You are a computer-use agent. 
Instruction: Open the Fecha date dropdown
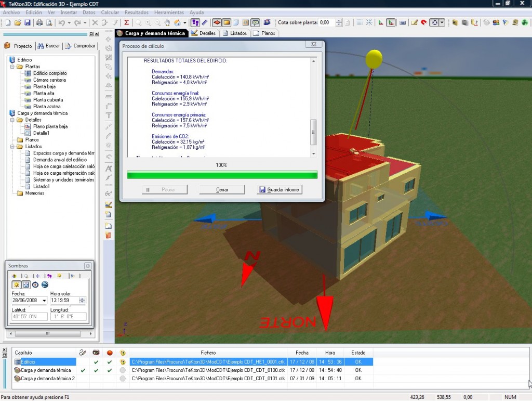44,301
